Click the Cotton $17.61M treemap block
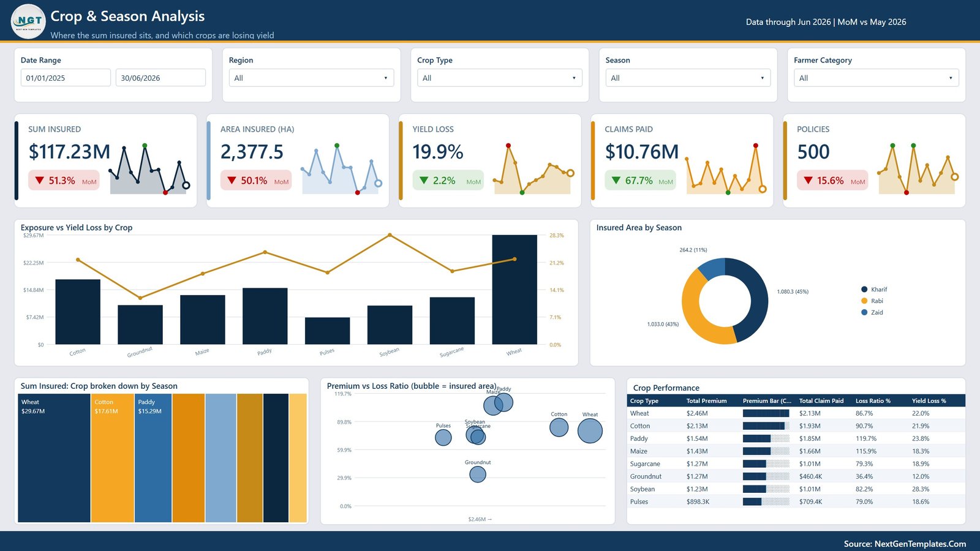The width and height of the screenshot is (980, 551). [x=113, y=458]
